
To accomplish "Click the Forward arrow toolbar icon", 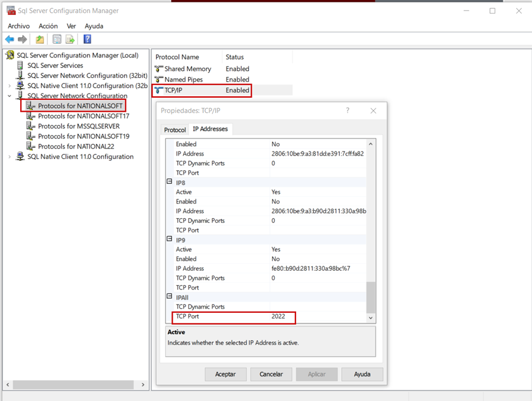I will point(22,40).
